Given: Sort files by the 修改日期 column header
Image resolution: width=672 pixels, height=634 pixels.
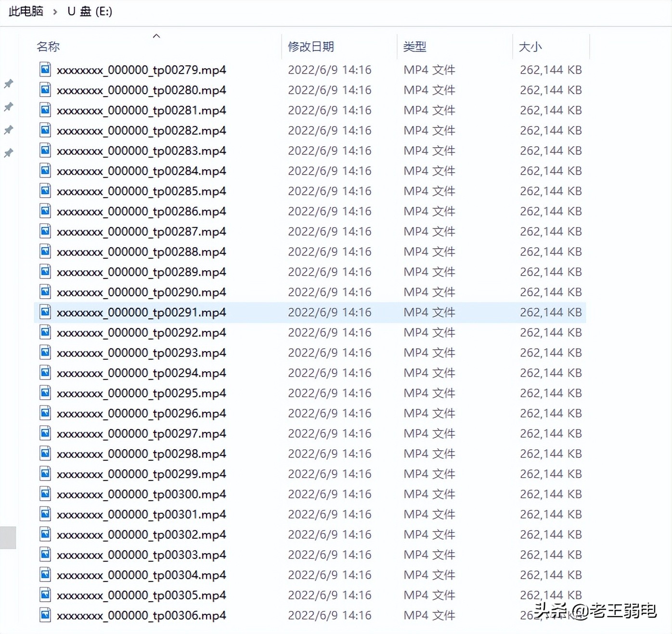Looking at the screenshot, I should [x=312, y=47].
